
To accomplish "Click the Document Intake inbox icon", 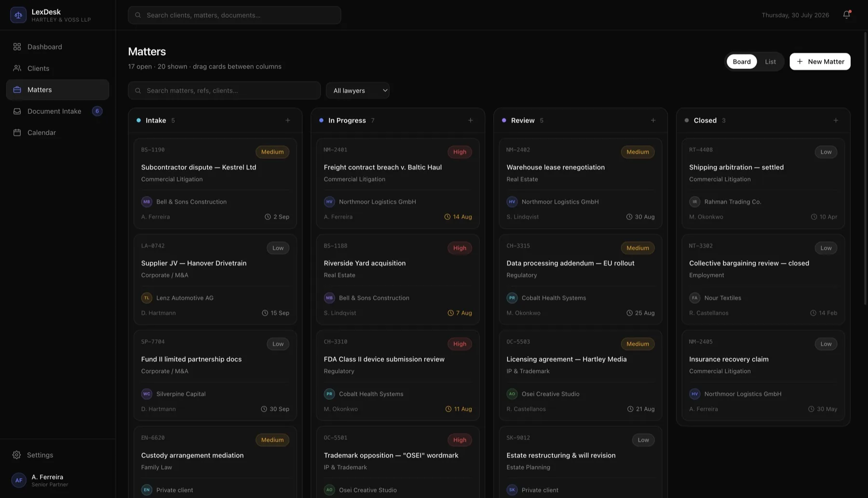I will pos(17,111).
